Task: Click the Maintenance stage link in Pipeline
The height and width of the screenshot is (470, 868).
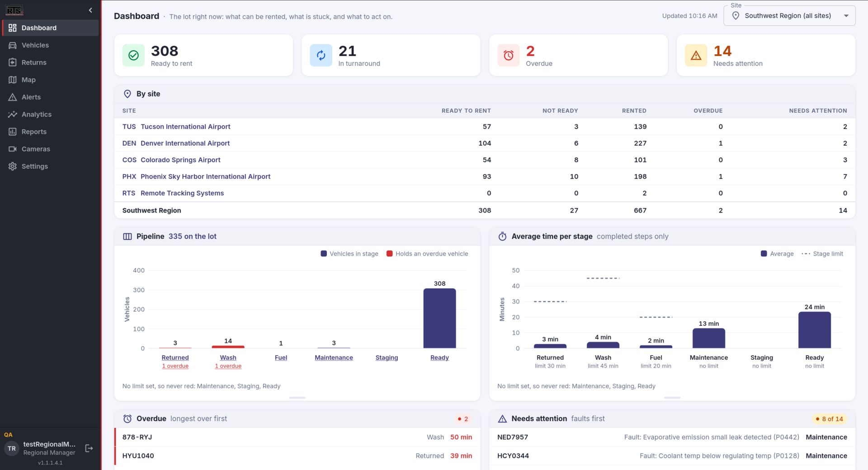Action: 334,358
